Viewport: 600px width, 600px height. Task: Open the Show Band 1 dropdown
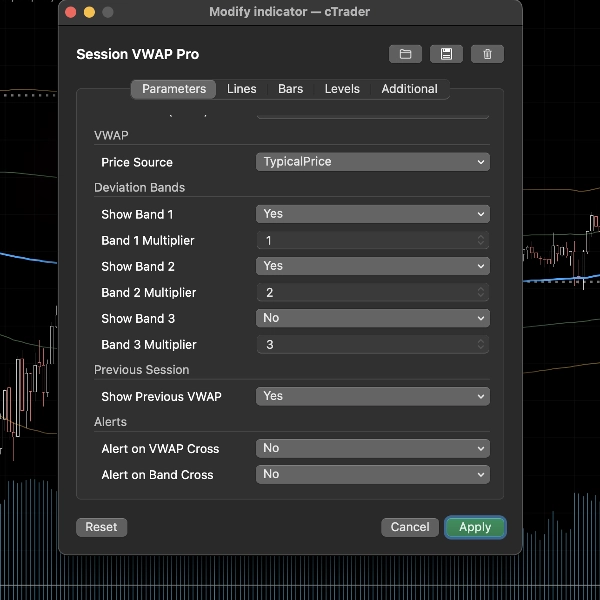[x=373, y=214]
